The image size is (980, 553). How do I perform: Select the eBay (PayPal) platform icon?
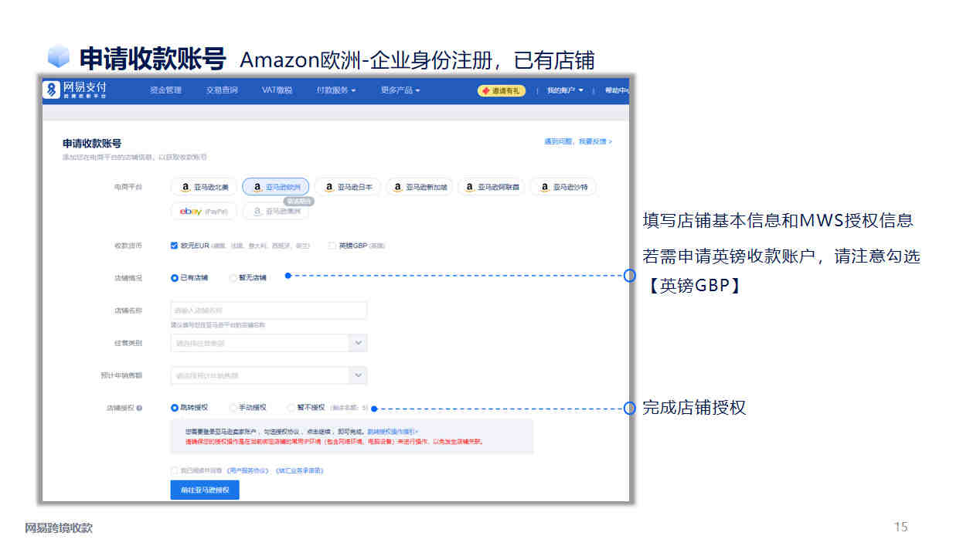tap(203, 211)
